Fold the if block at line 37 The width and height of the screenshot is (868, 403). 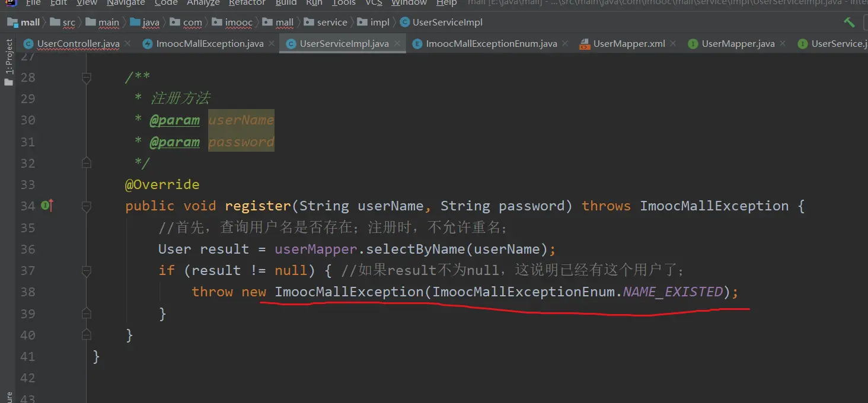[x=87, y=271]
